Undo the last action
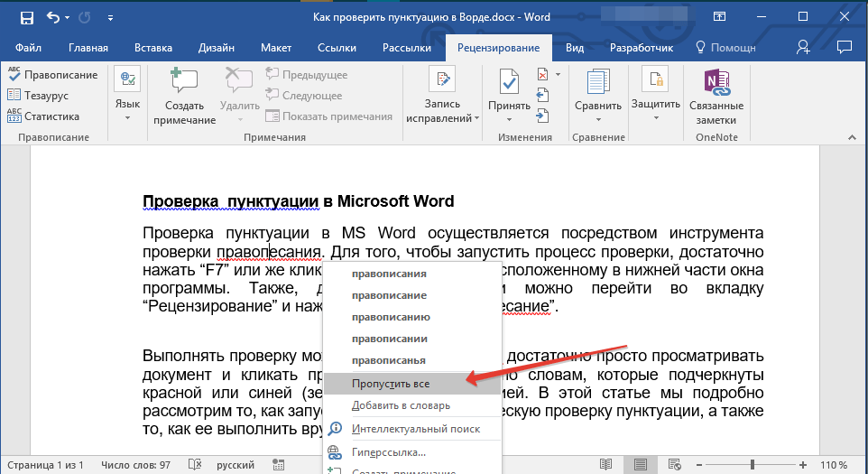The image size is (868, 474). pos(52,17)
